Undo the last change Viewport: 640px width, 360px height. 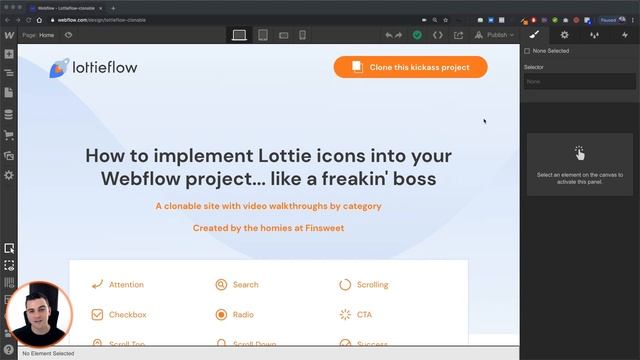tap(389, 36)
